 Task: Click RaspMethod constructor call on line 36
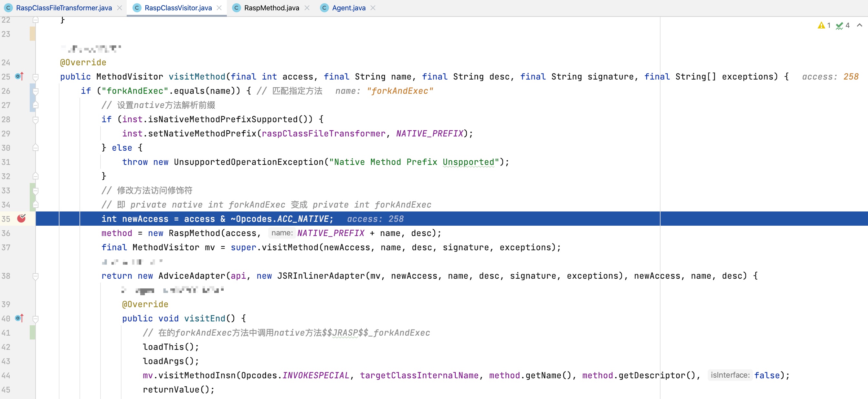194,233
